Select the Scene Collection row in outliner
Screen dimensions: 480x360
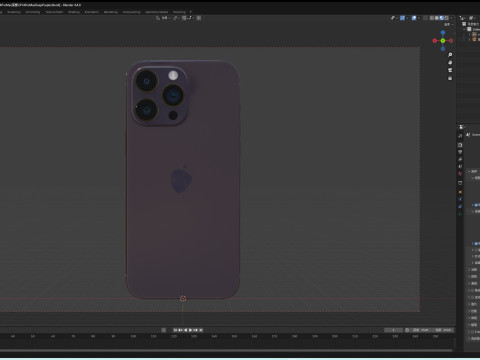tap(471, 24)
